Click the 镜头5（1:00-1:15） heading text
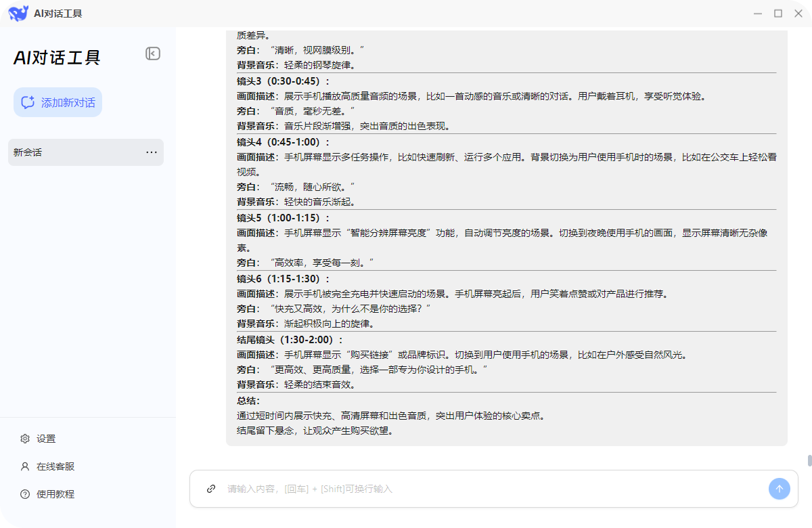 point(284,218)
